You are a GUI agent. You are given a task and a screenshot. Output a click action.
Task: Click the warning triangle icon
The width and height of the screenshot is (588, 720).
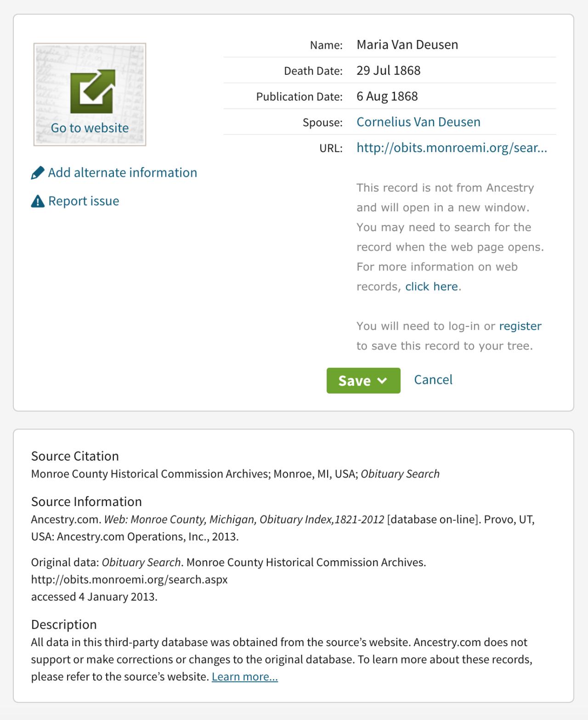tap(38, 201)
